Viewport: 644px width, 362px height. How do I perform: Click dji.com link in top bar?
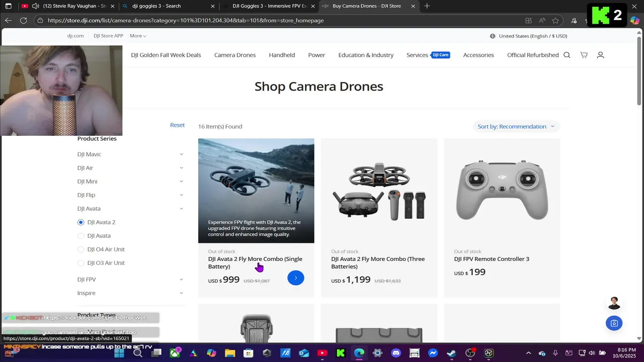[x=75, y=36]
